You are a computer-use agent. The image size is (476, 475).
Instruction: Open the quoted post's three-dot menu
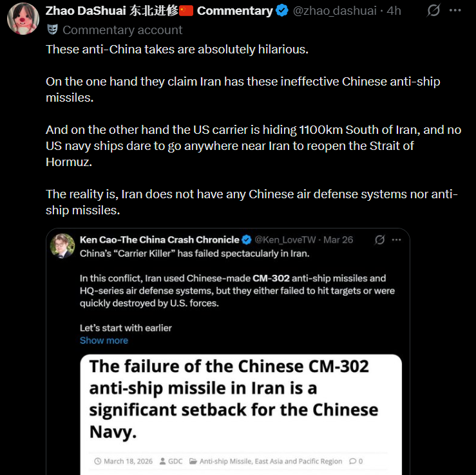[x=396, y=239]
